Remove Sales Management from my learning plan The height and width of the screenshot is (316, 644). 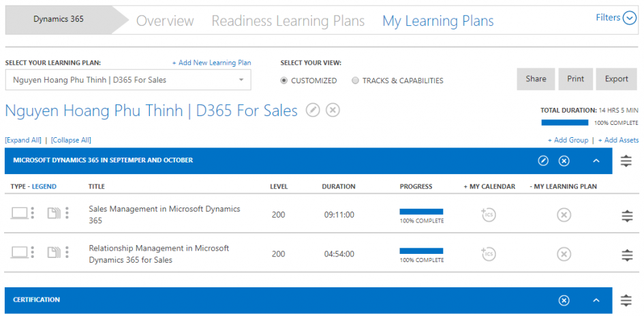coord(564,215)
